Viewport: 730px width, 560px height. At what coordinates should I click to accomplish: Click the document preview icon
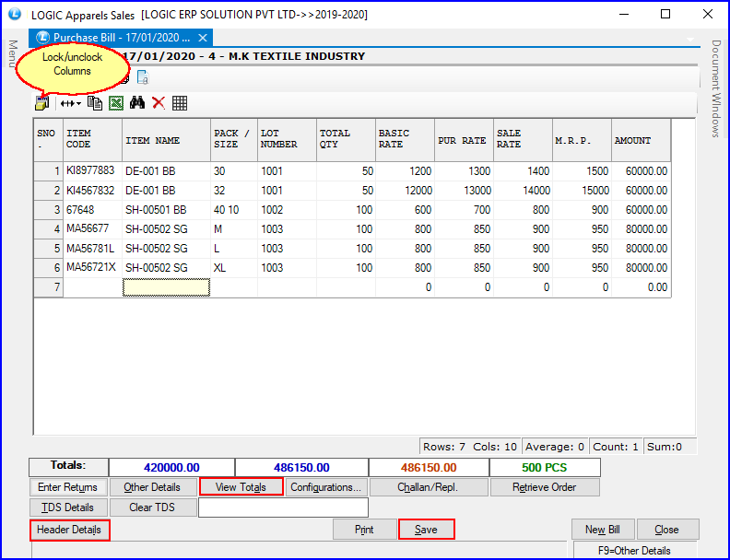pos(143,77)
